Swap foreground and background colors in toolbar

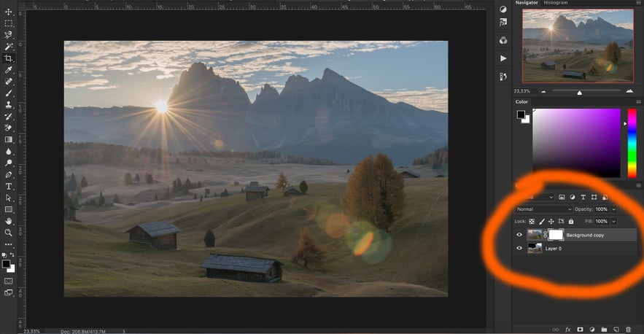[12, 255]
